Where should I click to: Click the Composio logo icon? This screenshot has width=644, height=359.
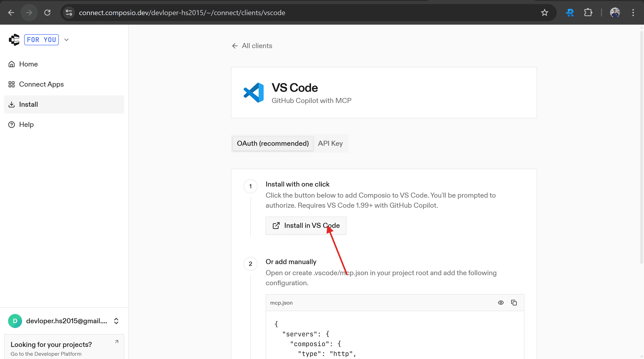tap(14, 40)
